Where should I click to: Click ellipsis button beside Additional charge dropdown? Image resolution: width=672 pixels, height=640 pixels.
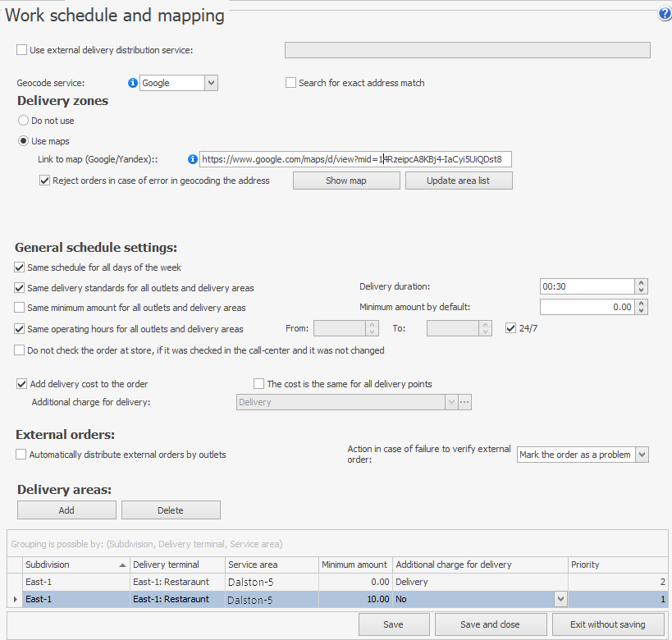tap(465, 402)
